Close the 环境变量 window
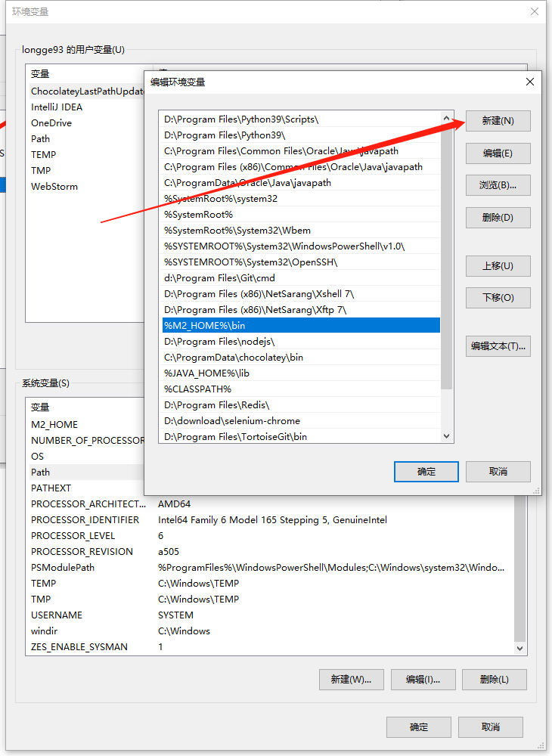This screenshot has width=552, height=756. click(535, 11)
